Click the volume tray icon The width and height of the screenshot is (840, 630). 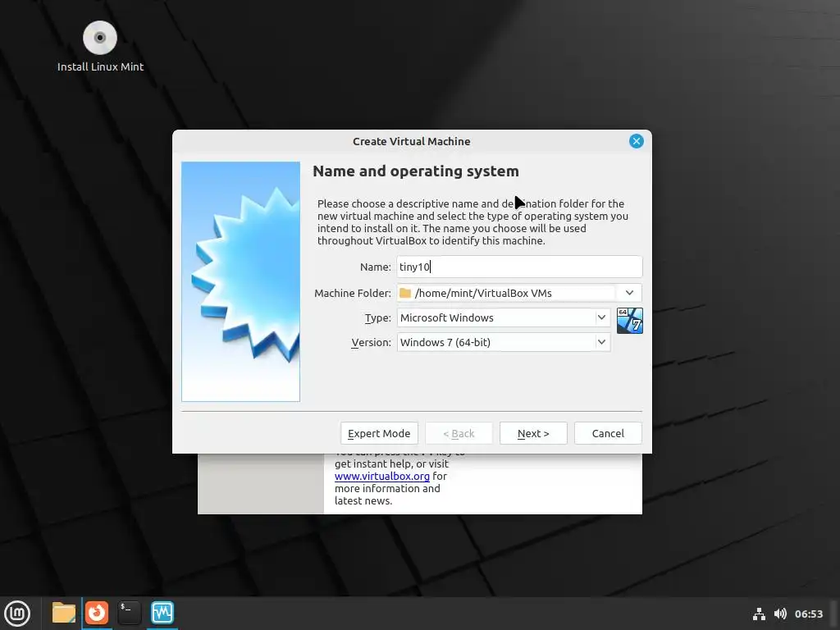(x=780, y=614)
